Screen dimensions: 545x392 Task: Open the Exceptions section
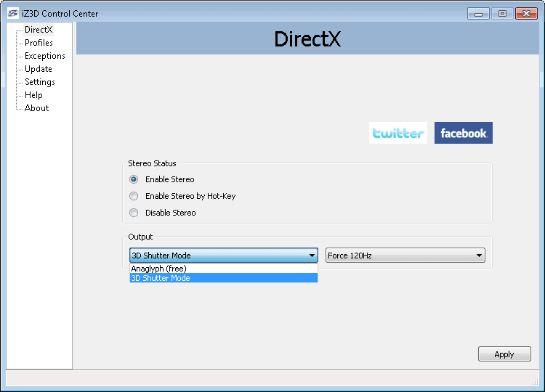[x=45, y=56]
